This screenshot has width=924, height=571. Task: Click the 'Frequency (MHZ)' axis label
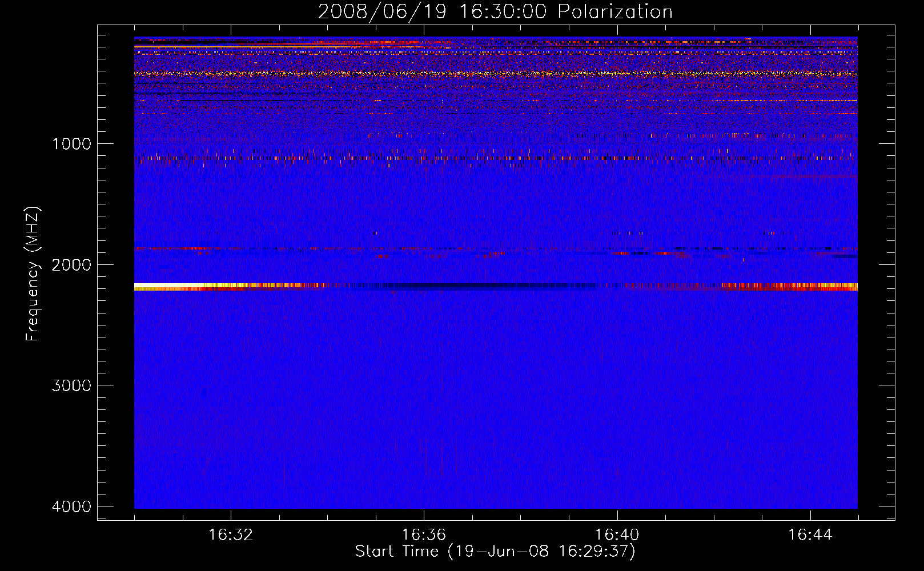[33, 274]
